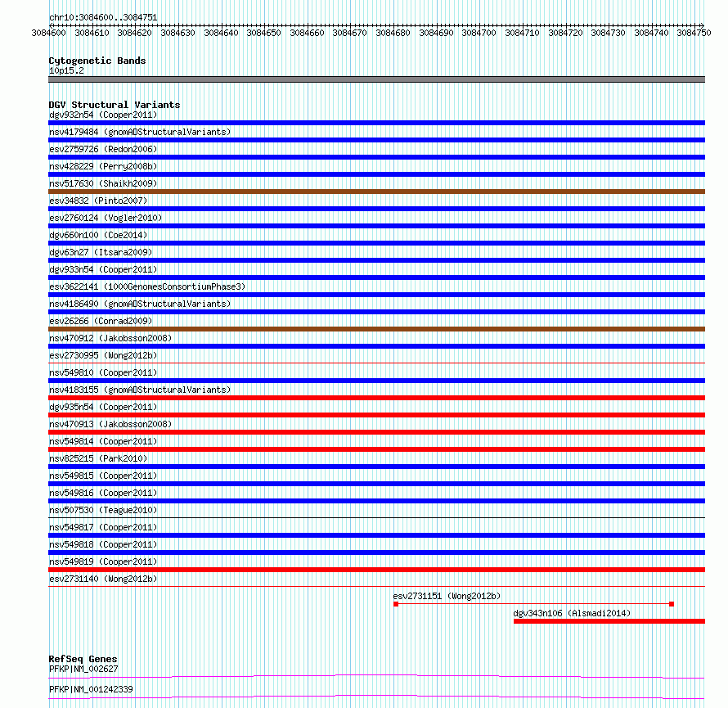Screen dimensions: 728x708
Task: Select nsv825215 (Park2010) label
Action: [98, 458]
